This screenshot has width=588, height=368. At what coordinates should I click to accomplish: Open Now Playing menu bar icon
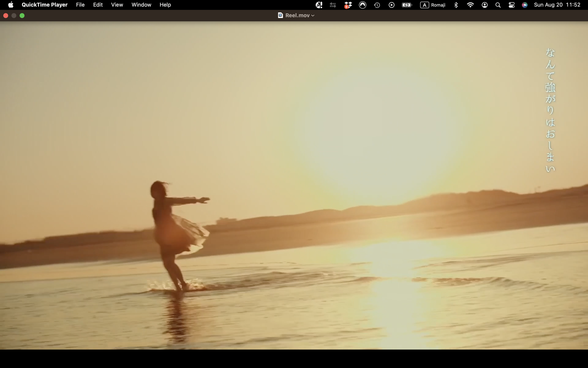391,5
